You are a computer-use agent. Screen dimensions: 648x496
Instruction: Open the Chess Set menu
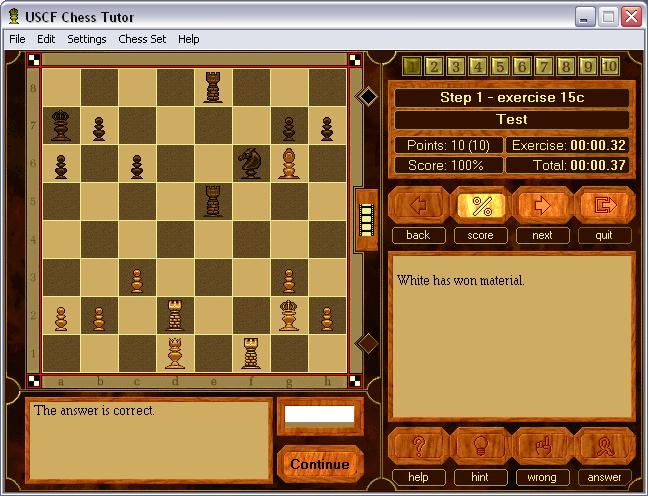142,39
